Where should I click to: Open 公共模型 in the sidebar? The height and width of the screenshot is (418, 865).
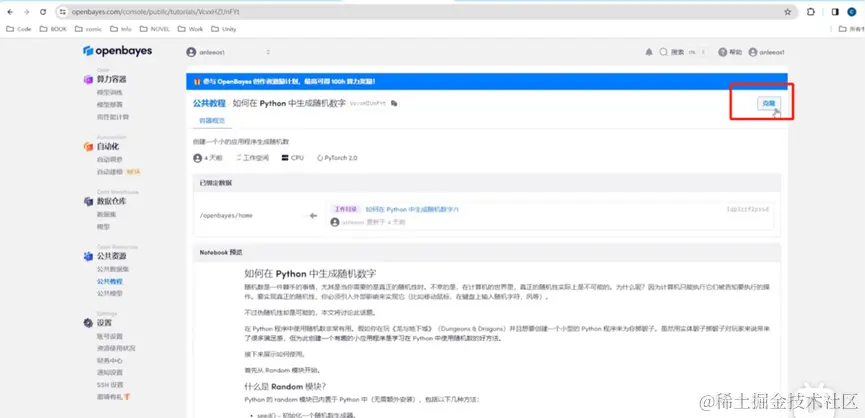tap(109, 293)
